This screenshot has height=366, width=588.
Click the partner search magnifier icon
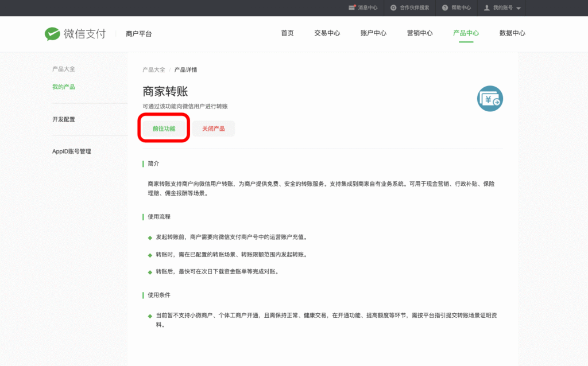pyautogui.click(x=393, y=7)
